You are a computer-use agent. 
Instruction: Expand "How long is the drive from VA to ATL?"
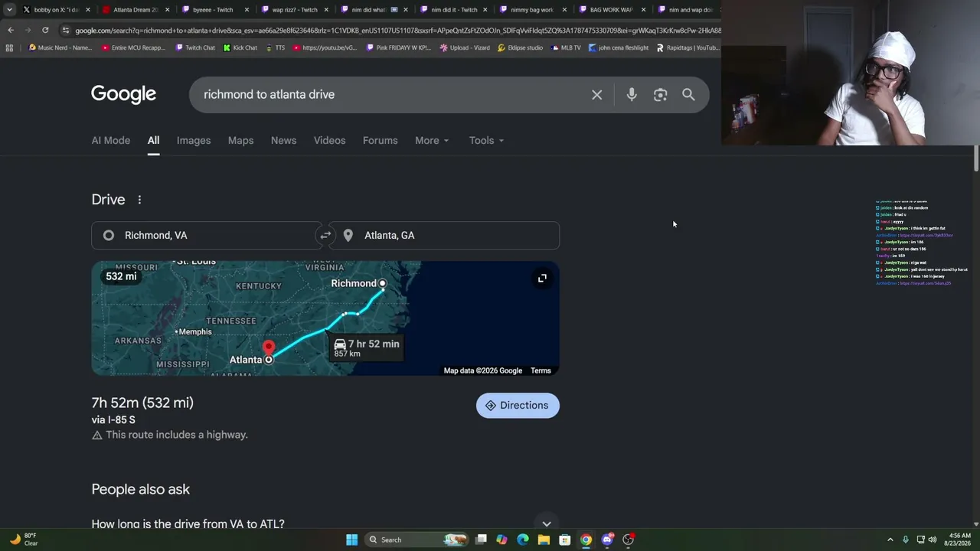tap(325, 524)
